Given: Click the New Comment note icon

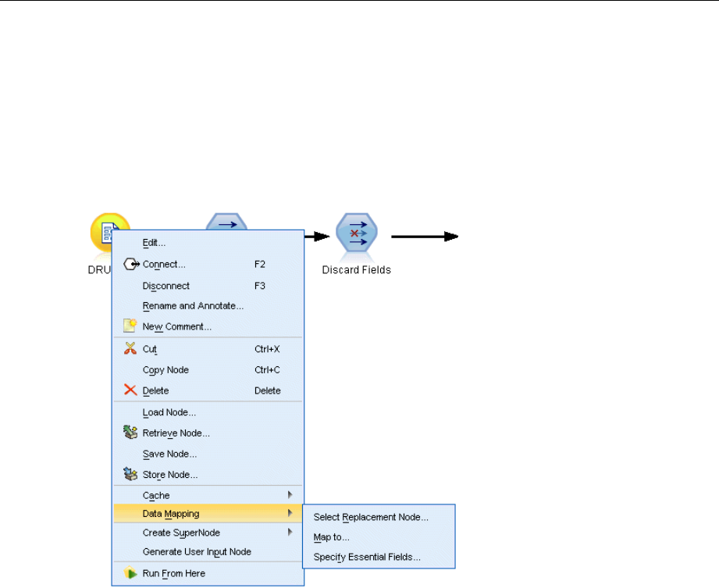Looking at the screenshot, I should (x=130, y=325).
